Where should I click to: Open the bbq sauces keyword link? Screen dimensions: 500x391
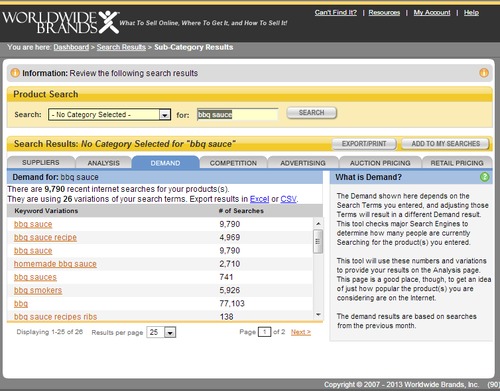pyautogui.click(x=35, y=277)
